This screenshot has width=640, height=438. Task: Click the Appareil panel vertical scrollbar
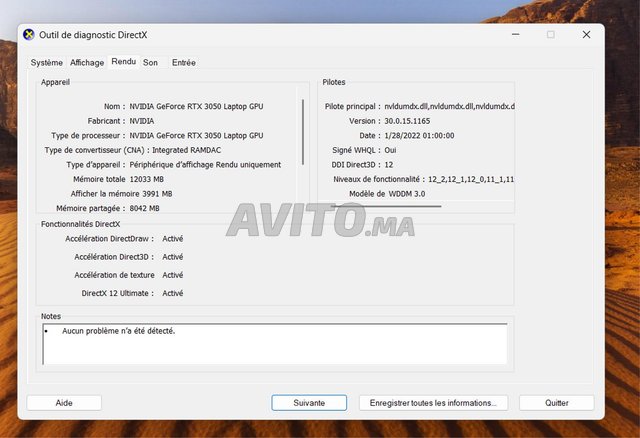pos(303,120)
